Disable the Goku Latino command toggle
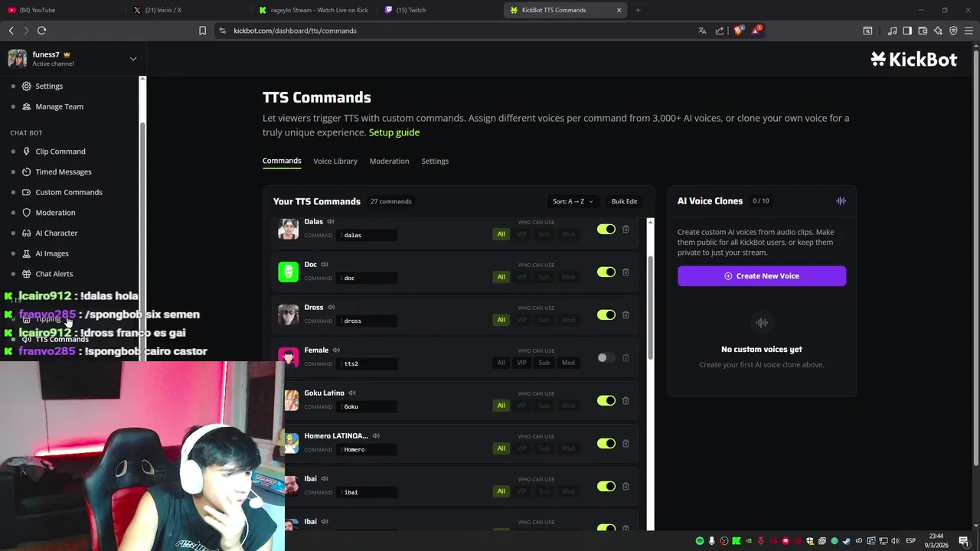980x551 pixels. [x=606, y=400]
